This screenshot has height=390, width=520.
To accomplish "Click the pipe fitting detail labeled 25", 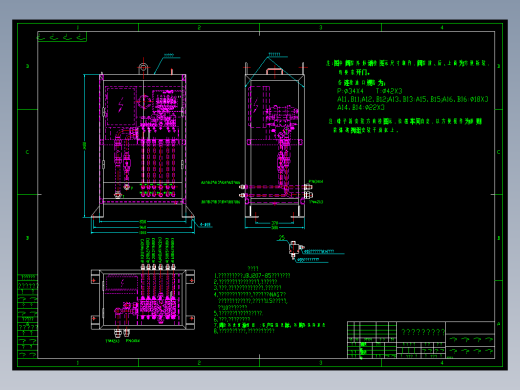I will click(295, 249).
